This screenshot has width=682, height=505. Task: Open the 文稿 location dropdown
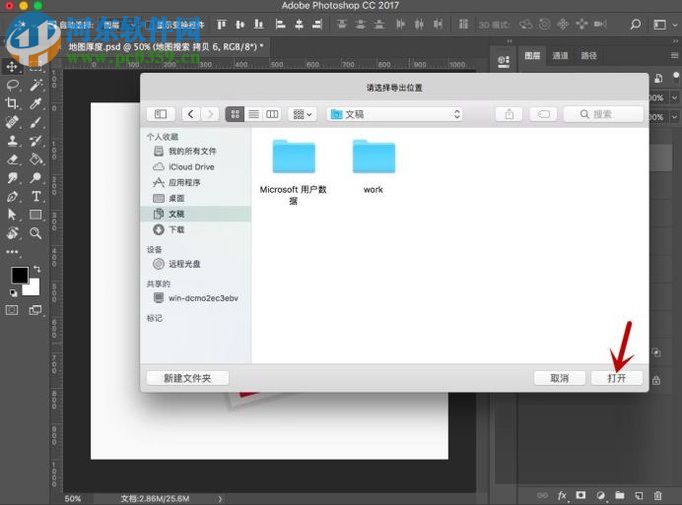pos(395,114)
